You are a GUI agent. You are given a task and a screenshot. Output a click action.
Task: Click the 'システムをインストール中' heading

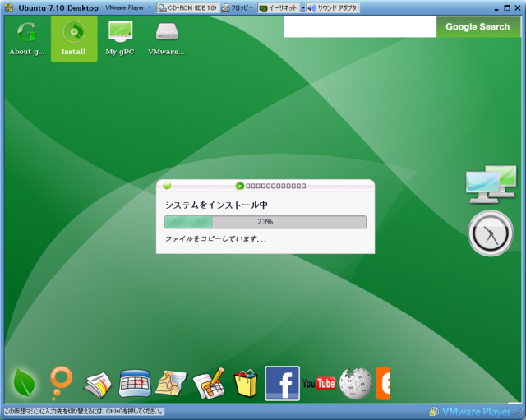pos(216,205)
